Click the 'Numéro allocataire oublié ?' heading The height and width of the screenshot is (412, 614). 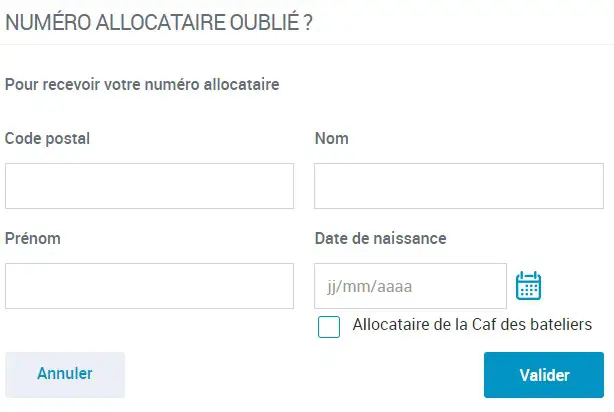158,22
